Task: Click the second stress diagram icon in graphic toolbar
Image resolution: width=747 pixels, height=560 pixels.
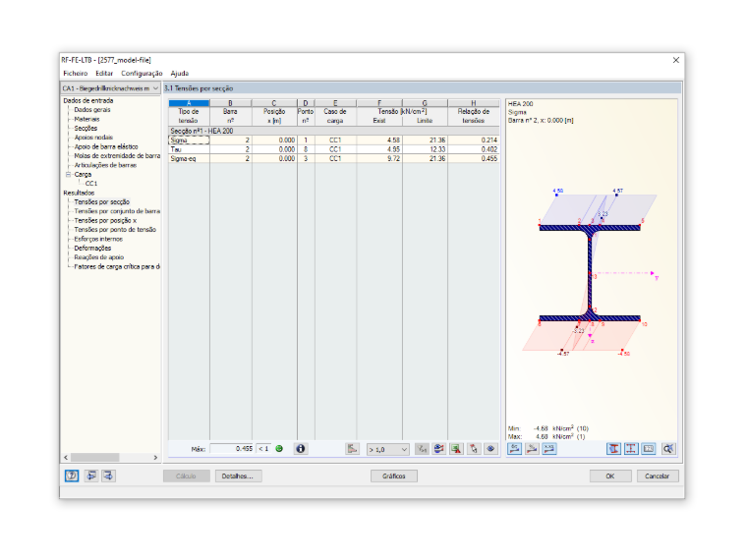Action: click(532, 449)
